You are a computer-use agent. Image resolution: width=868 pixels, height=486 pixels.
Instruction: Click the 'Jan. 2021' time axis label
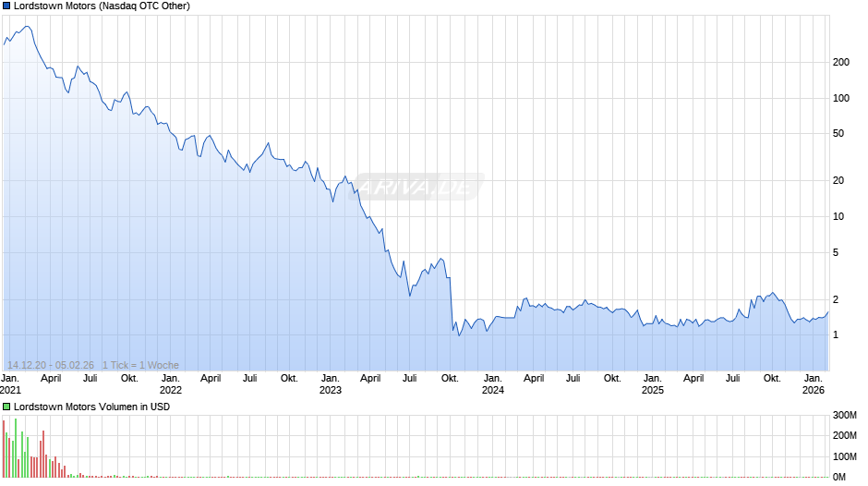coord(10,384)
